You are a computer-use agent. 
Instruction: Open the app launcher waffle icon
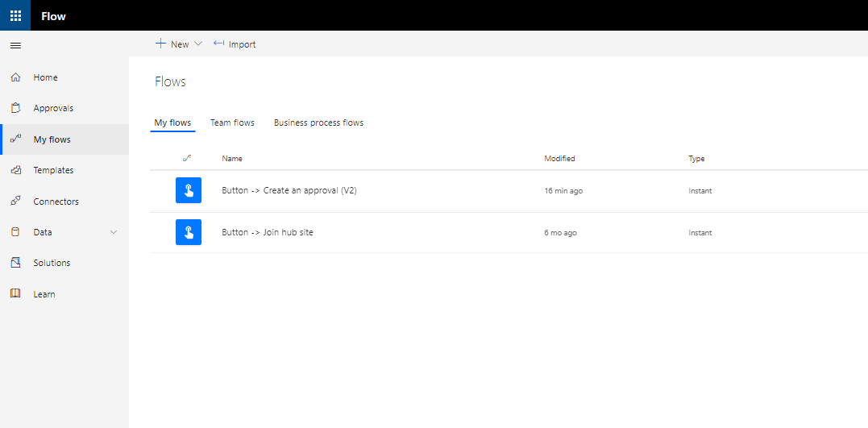pos(15,15)
